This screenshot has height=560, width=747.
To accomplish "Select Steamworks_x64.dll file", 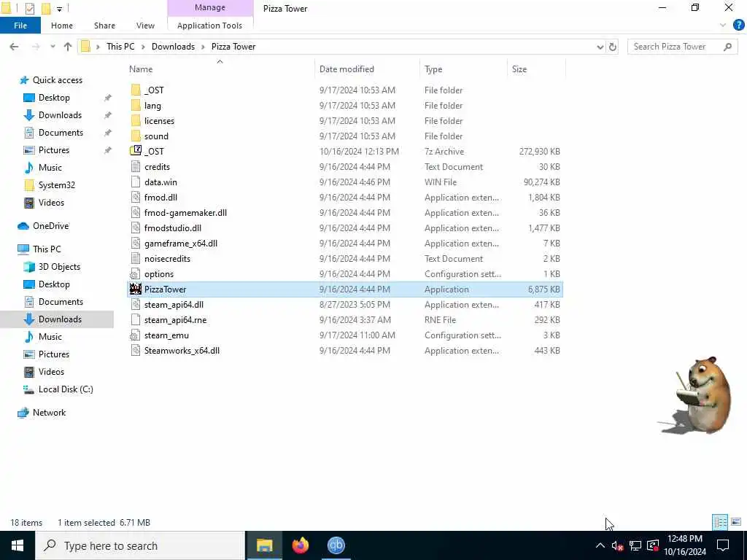I will (345, 351).
